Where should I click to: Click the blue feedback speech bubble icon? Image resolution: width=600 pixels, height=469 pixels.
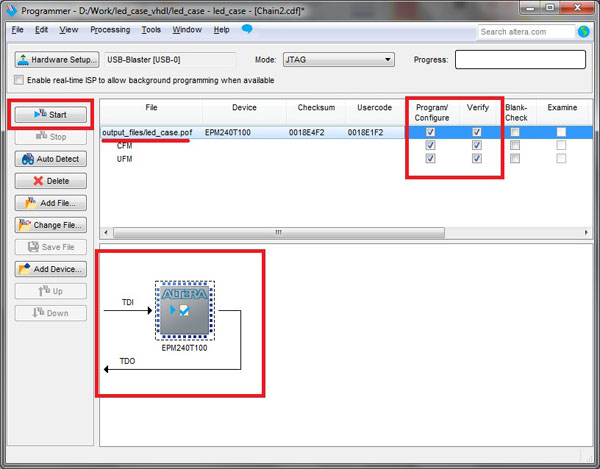[247, 29]
